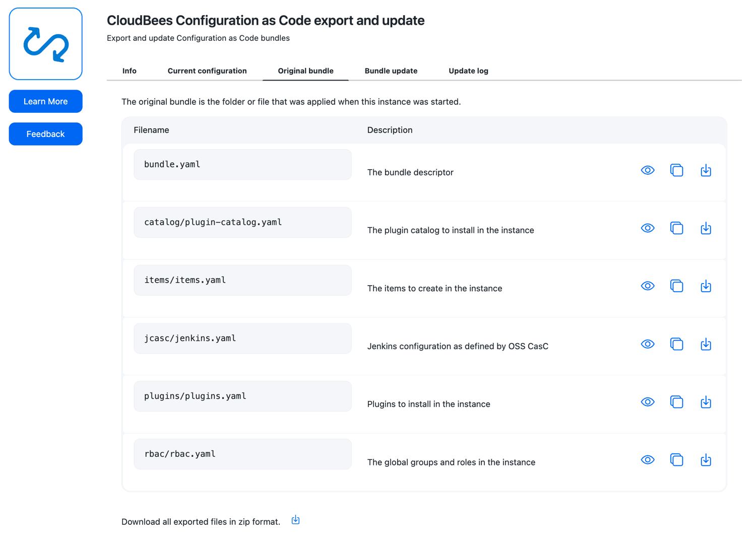Open the Update log tab
The height and width of the screenshot is (547, 756).
468,71
